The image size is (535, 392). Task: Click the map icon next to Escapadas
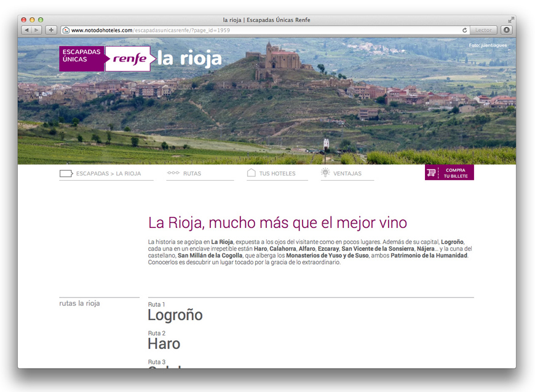66,173
